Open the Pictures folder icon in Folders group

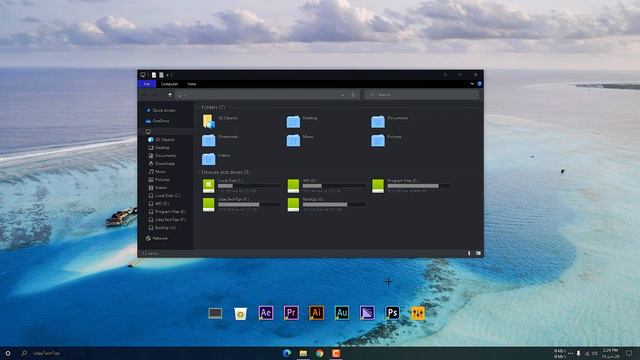pyautogui.click(x=378, y=140)
